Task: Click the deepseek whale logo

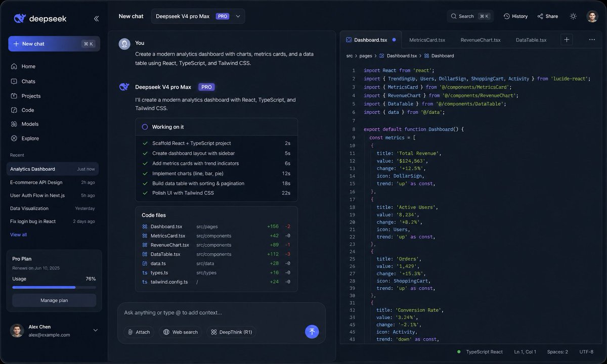Action: pyautogui.click(x=20, y=19)
